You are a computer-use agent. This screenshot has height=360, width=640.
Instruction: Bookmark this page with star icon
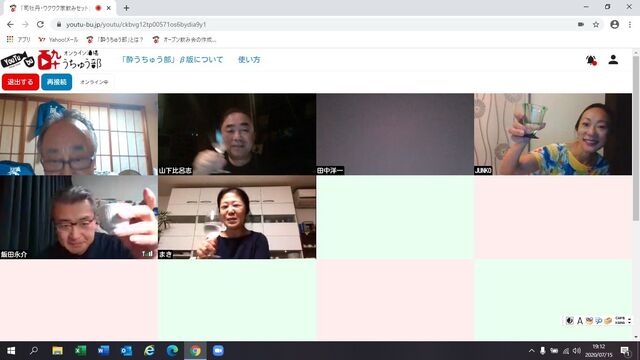pos(596,24)
